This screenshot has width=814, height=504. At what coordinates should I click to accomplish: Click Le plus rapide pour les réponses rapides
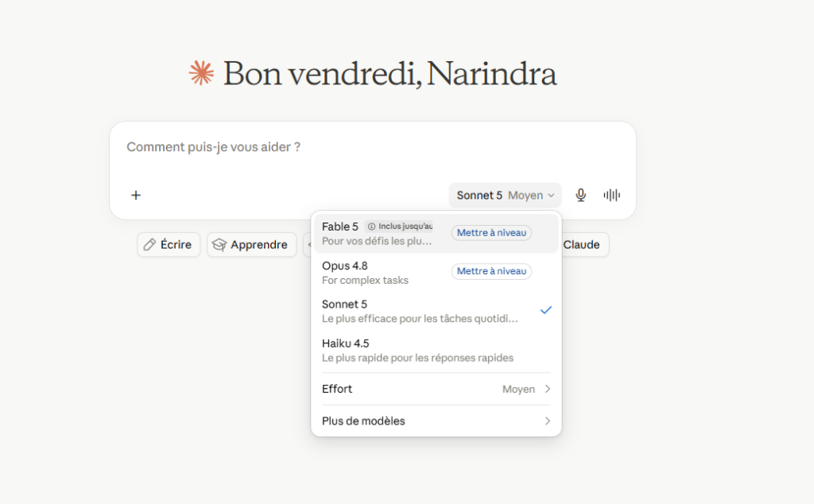(x=417, y=358)
